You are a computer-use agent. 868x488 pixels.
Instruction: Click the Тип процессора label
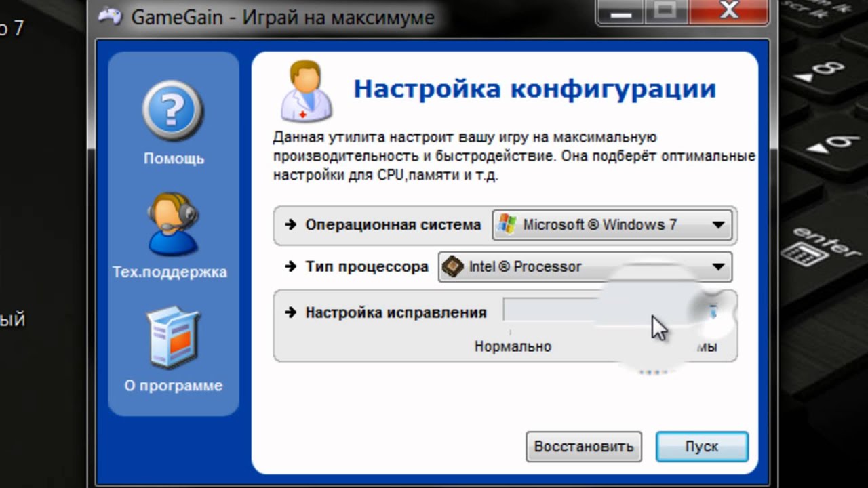tap(367, 267)
